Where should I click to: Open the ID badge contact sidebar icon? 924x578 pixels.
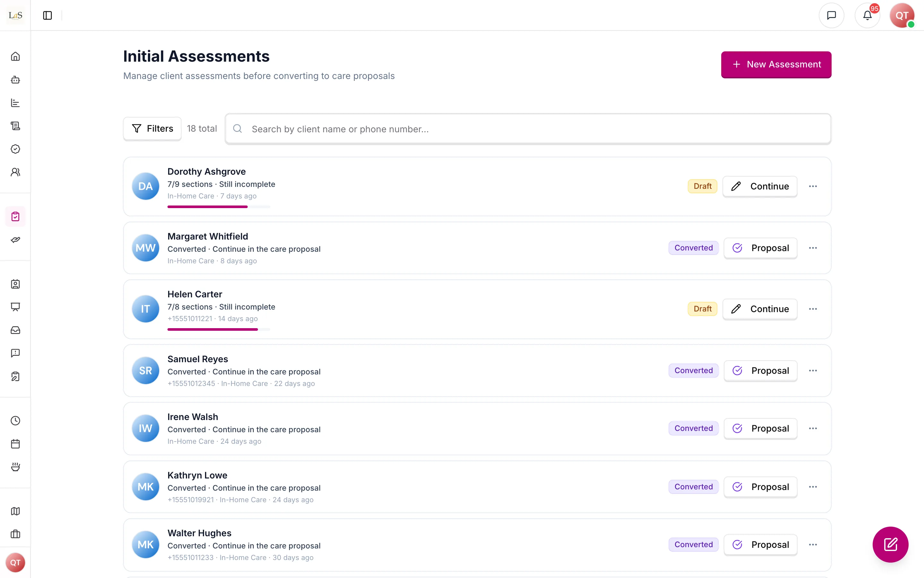pyautogui.click(x=15, y=284)
